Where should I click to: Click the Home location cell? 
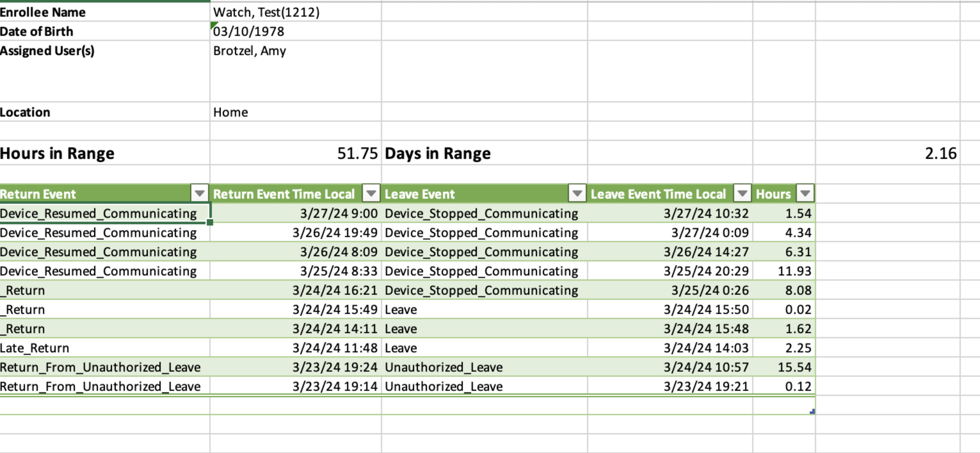pos(295,112)
